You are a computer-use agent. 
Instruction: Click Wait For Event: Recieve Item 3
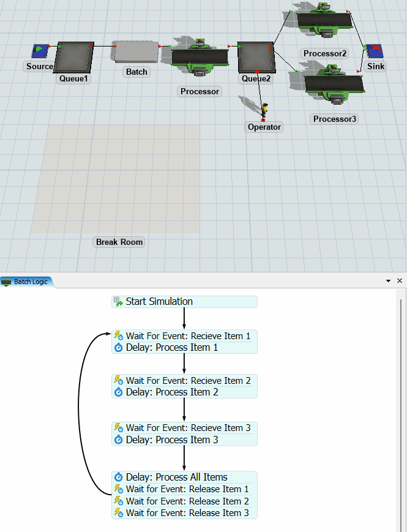(x=184, y=428)
